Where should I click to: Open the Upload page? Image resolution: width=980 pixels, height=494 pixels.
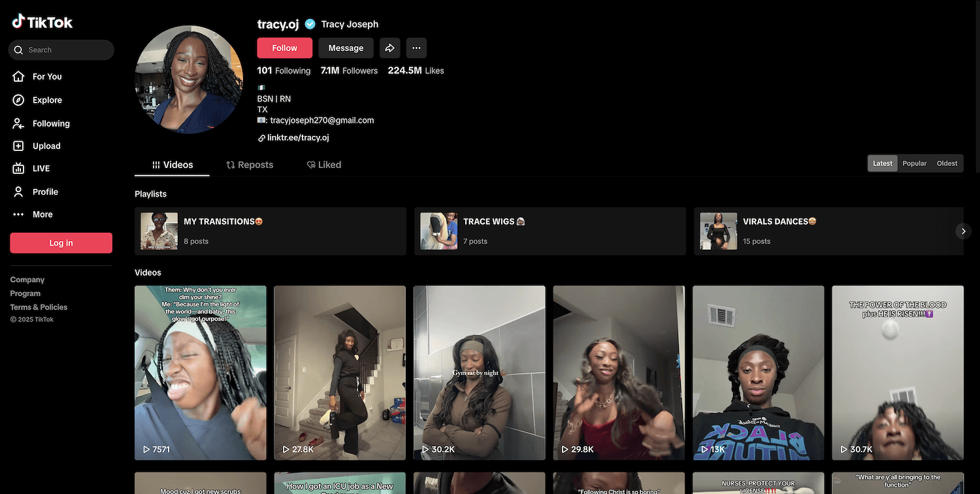[46, 146]
